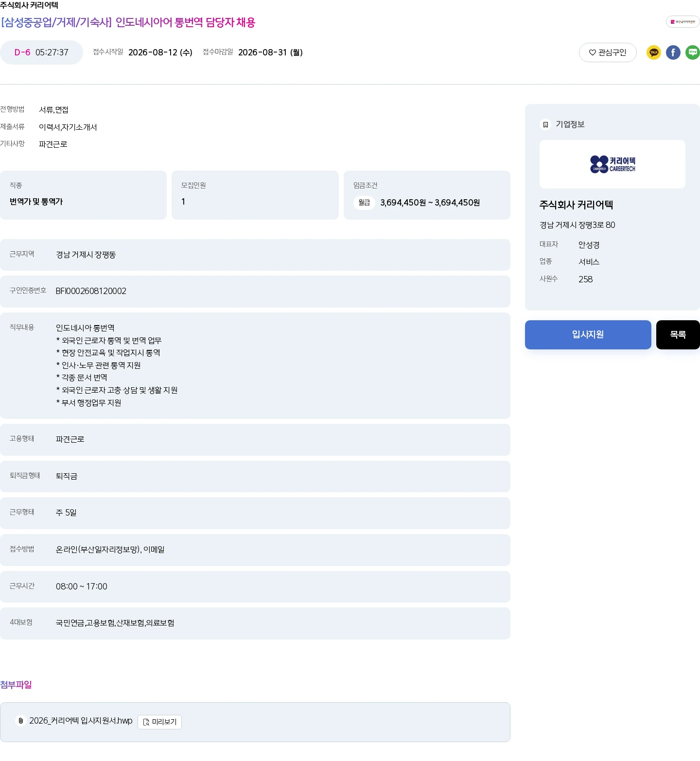Click the 외국인 근로자 고충 상담 line

pyautogui.click(x=117, y=390)
